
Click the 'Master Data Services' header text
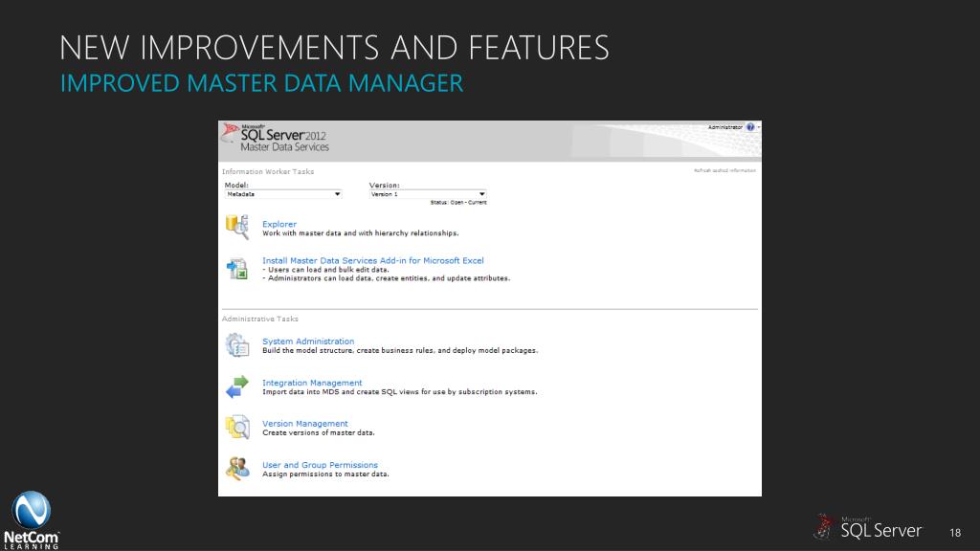click(x=284, y=147)
